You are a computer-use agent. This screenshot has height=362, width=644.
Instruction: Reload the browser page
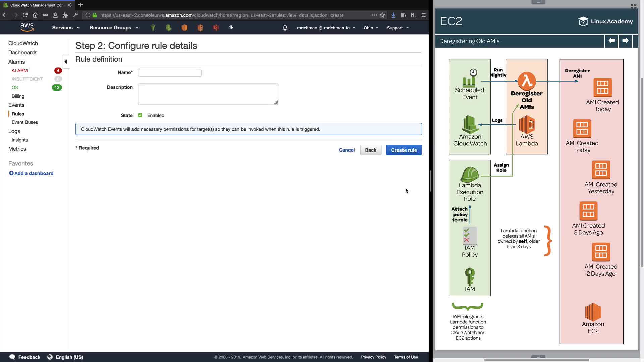tap(25, 15)
